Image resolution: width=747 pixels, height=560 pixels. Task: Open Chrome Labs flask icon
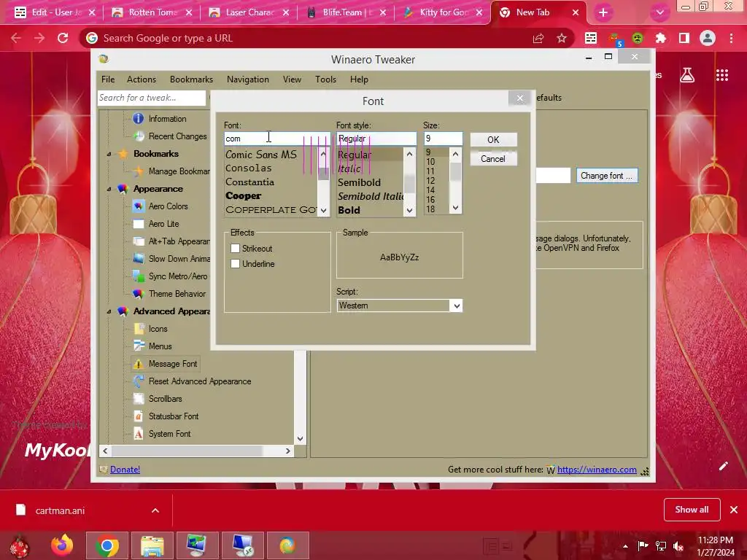point(687,75)
